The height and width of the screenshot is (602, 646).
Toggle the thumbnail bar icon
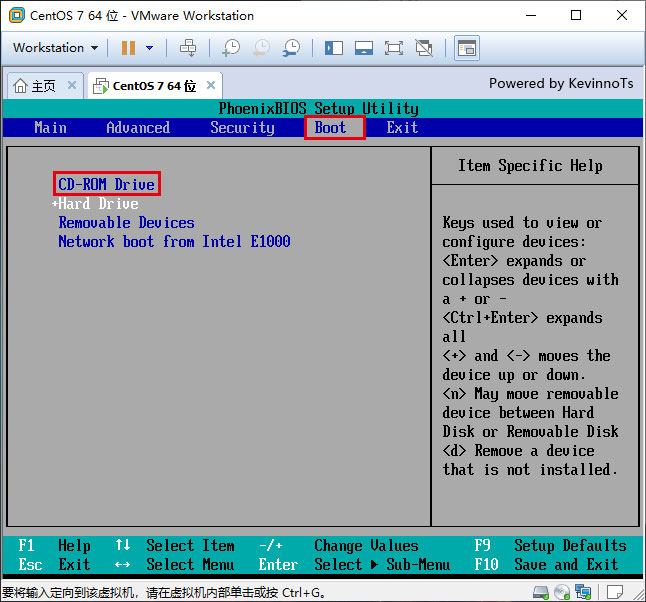[x=364, y=48]
